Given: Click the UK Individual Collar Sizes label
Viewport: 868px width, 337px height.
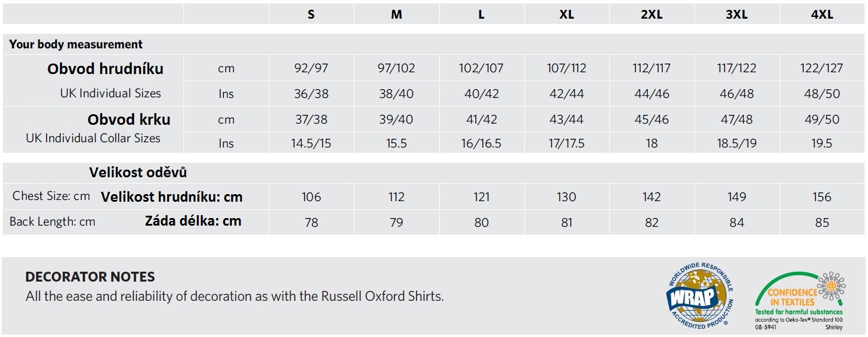Looking at the screenshot, I should 93,138.
